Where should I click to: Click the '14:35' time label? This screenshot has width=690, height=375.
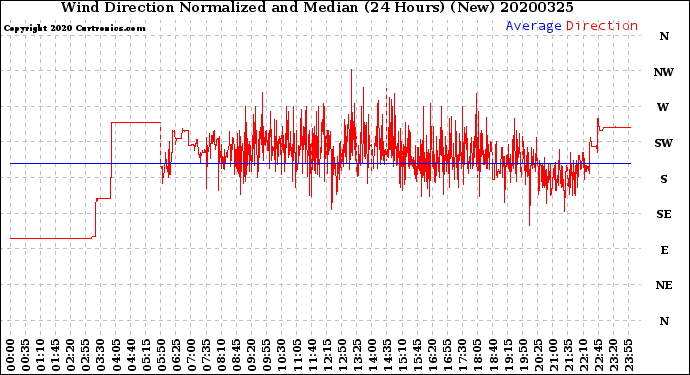coord(388,355)
